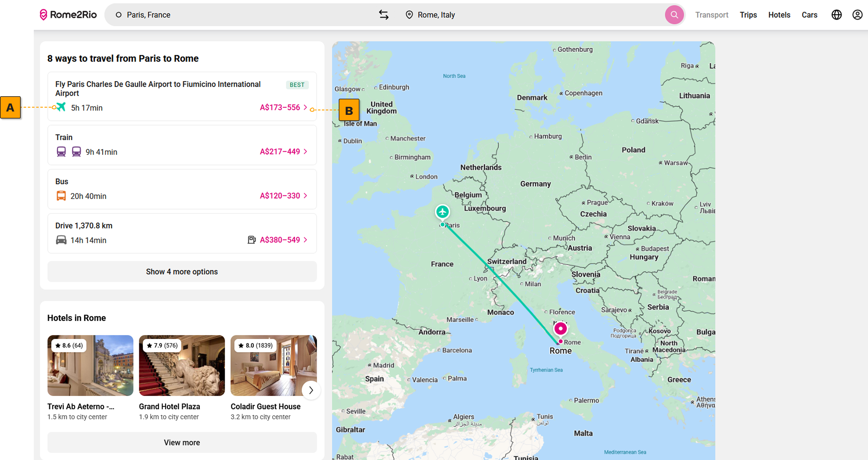Click Show 4 more options button
Screen dimensions: 868x460
pos(182,271)
